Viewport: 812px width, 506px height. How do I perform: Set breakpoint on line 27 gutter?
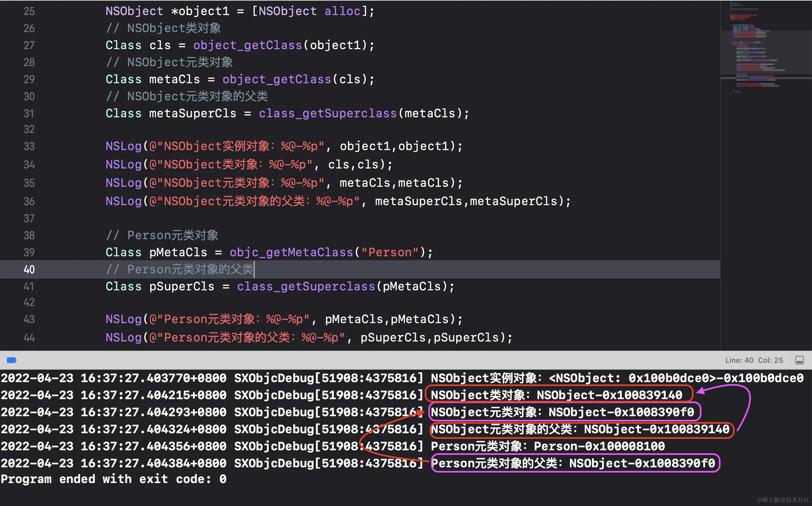[x=29, y=45]
